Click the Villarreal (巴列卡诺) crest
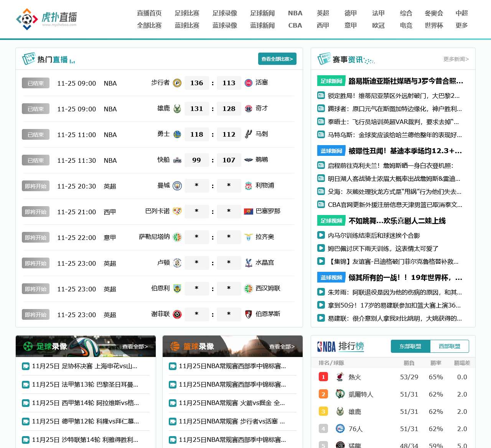 click(177, 212)
